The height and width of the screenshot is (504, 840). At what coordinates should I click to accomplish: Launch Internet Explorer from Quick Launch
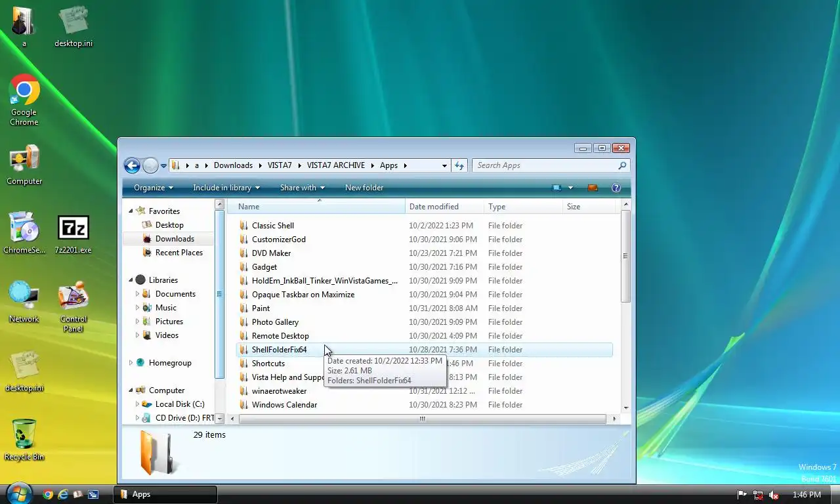pos(63,494)
